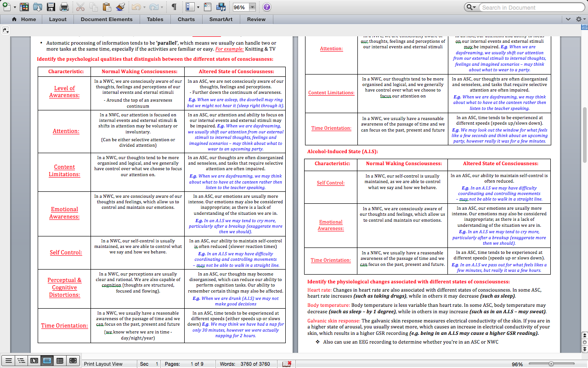Open the Document Elements ribbon tab
Screen dimensions: 588x368
(107, 19)
